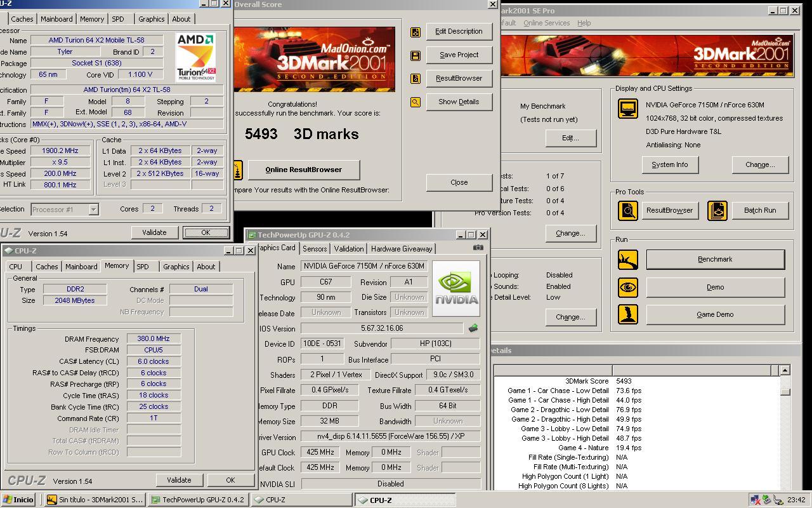The image size is (812, 508).
Task: Switch to the SPD tab in Memory CPU-Z
Action: click(x=143, y=267)
